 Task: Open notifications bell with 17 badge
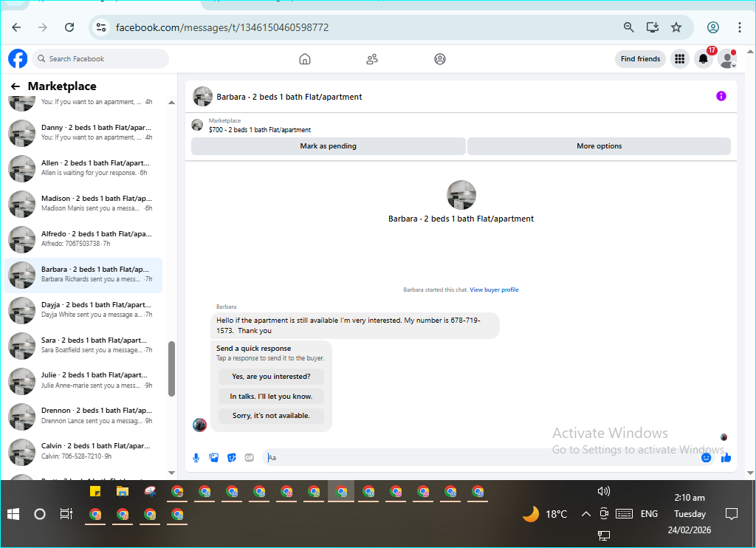click(x=704, y=59)
